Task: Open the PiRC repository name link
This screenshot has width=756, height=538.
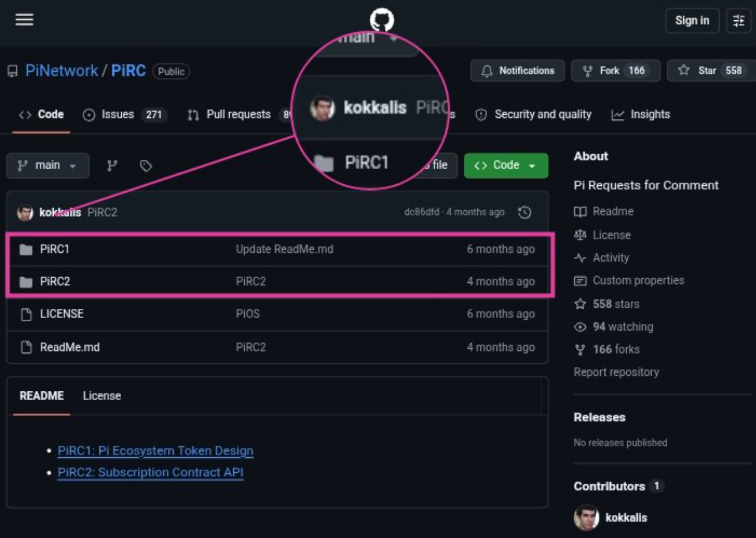Action: coord(128,71)
